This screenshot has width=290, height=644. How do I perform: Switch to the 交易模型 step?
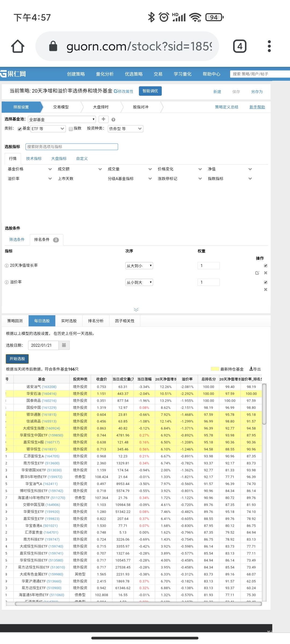coord(61,107)
